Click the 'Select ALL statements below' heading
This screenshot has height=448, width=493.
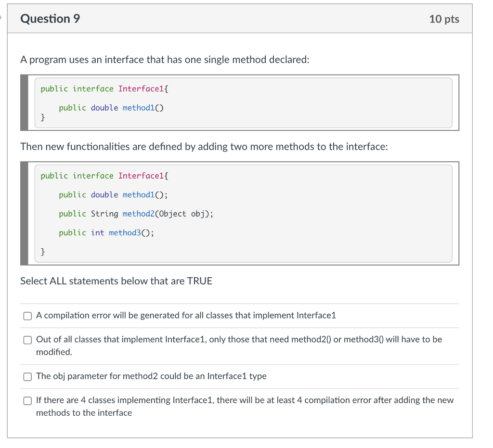point(116,281)
